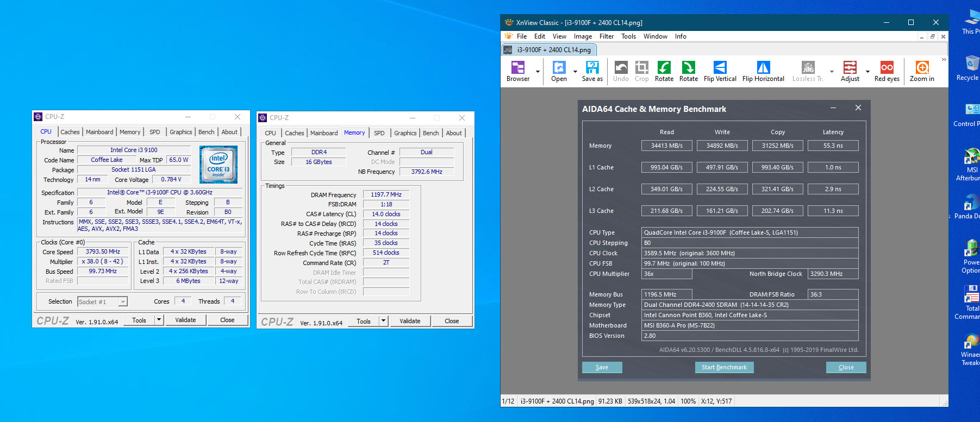Image resolution: width=980 pixels, height=422 pixels.
Task: Open the Image menu in XnView
Action: coord(583,36)
